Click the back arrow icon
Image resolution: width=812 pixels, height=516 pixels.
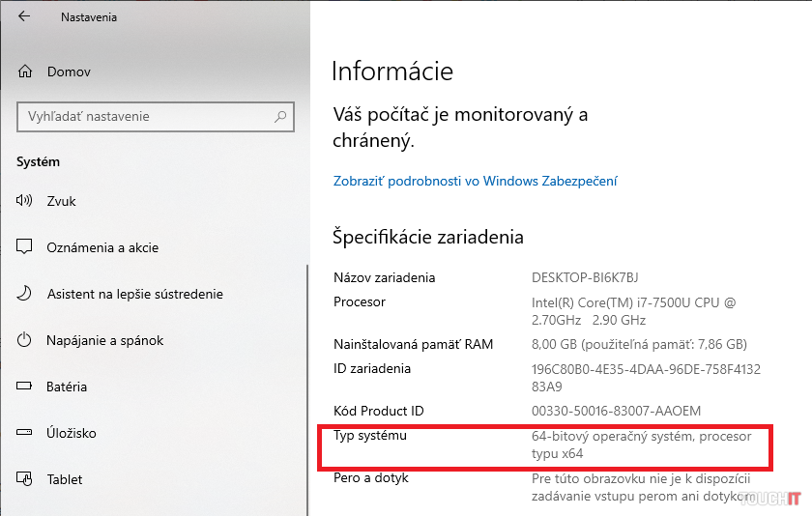point(24,16)
